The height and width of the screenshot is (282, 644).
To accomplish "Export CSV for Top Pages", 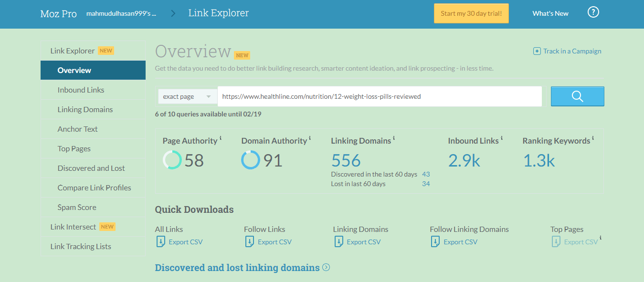I will (x=581, y=242).
